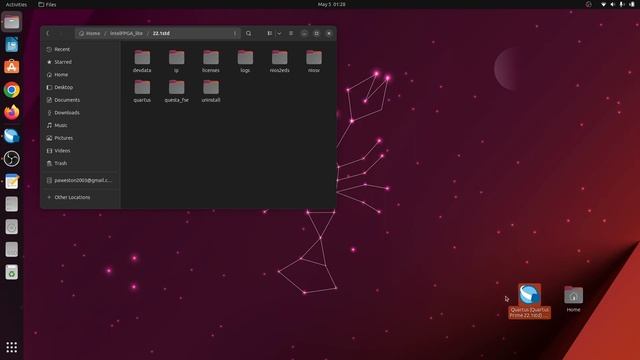Show Applications grid at dock bottom
Image resolution: width=640 pixels, height=360 pixels.
click(x=11, y=347)
